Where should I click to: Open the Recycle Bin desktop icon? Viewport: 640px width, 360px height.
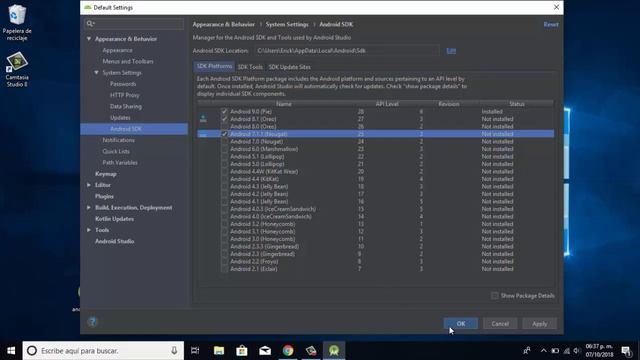point(17,22)
